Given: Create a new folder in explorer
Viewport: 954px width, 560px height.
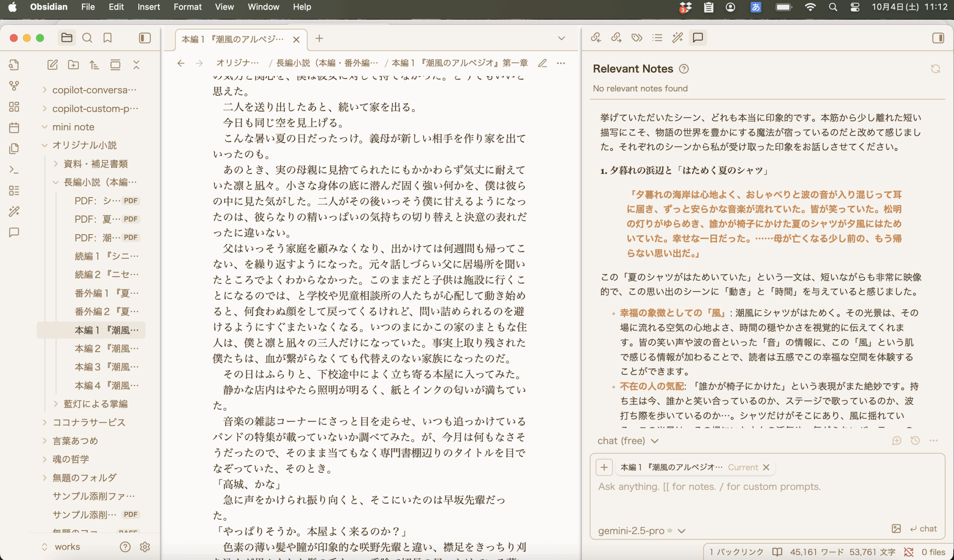Looking at the screenshot, I should point(73,65).
